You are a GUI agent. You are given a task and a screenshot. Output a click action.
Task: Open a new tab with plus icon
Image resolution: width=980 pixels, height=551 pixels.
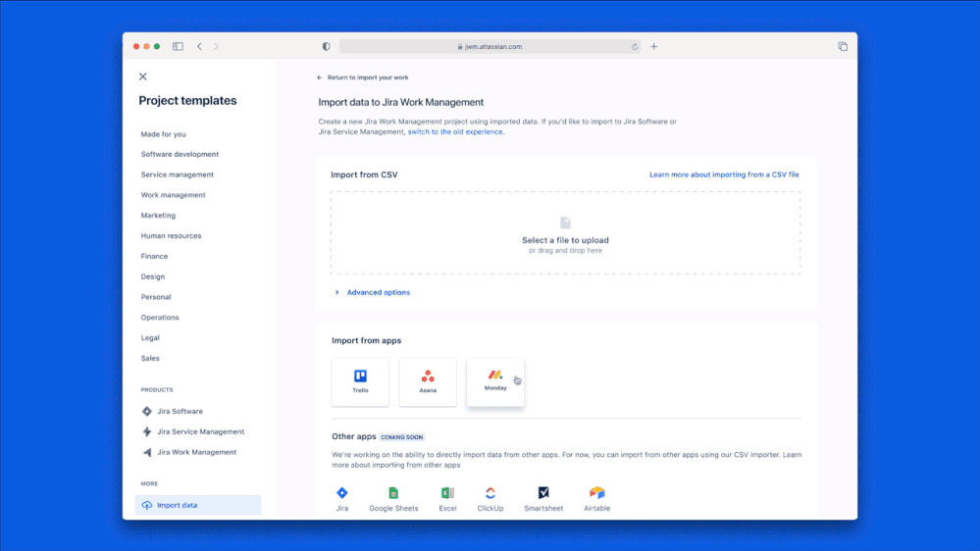point(653,46)
